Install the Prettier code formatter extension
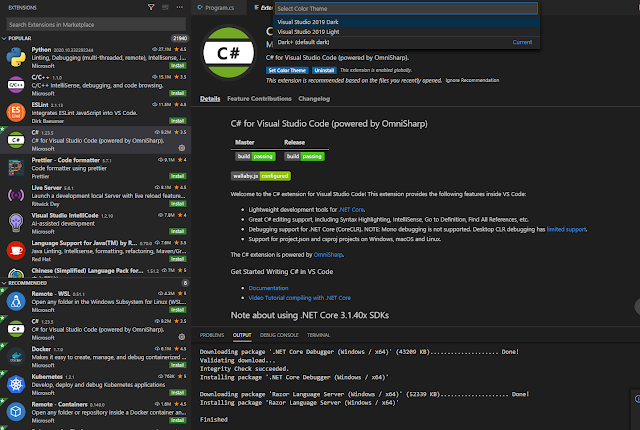This screenshot has width=640, height=430. (178, 176)
